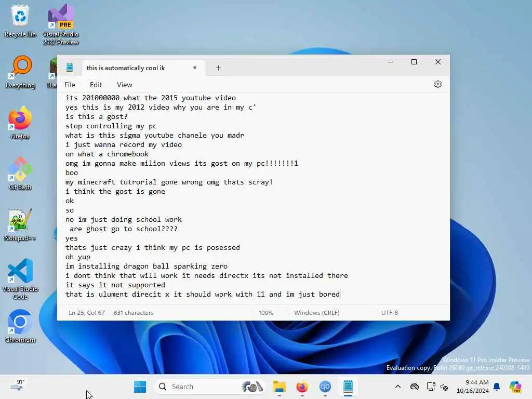The width and height of the screenshot is (532, 399).
Task: Click line 'no im just doing school work'
Action: point(124,220)
